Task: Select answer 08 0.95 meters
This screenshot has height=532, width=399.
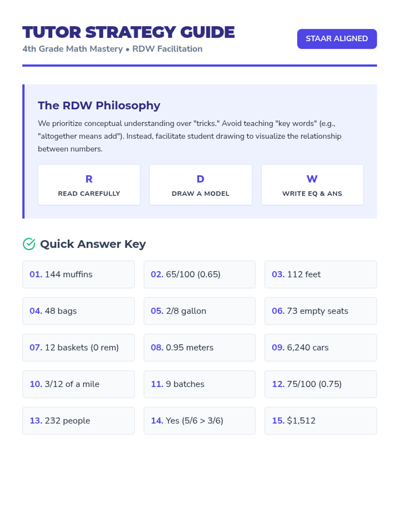Action: [199, 347]
